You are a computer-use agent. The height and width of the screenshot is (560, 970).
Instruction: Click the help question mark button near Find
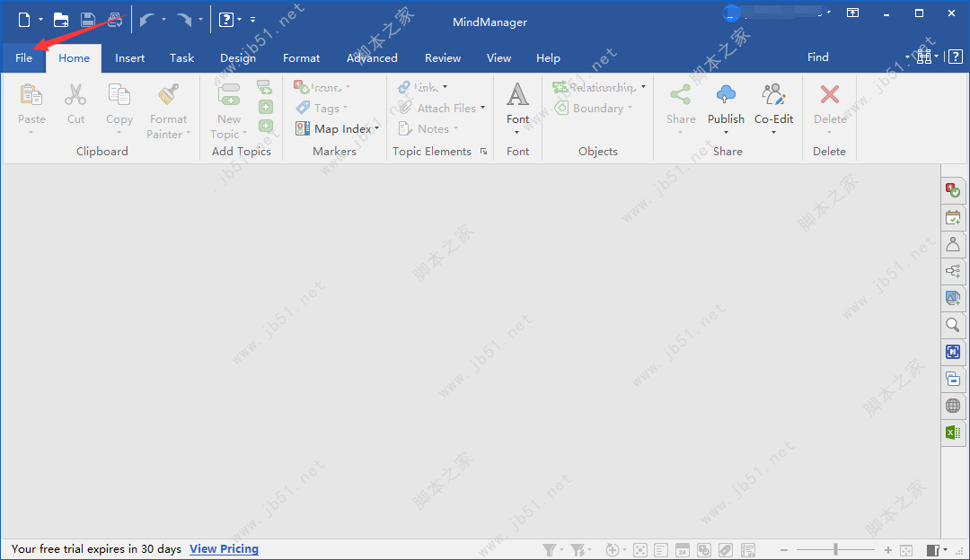coord(956,57)
